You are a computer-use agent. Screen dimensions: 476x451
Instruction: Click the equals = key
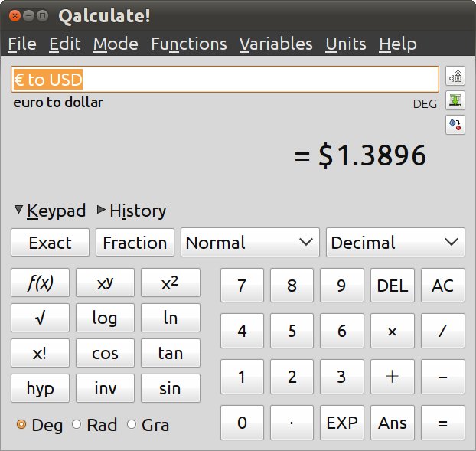(443, 423)
